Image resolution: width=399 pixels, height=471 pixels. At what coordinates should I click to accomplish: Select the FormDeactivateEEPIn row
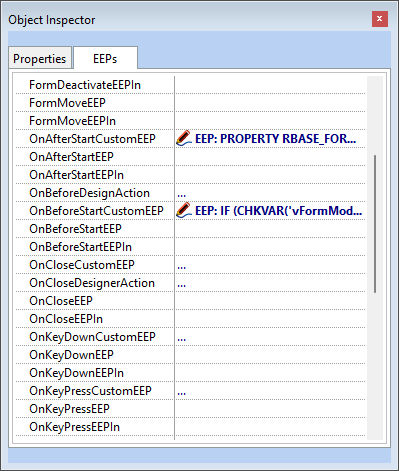click(x=191, y=85)
